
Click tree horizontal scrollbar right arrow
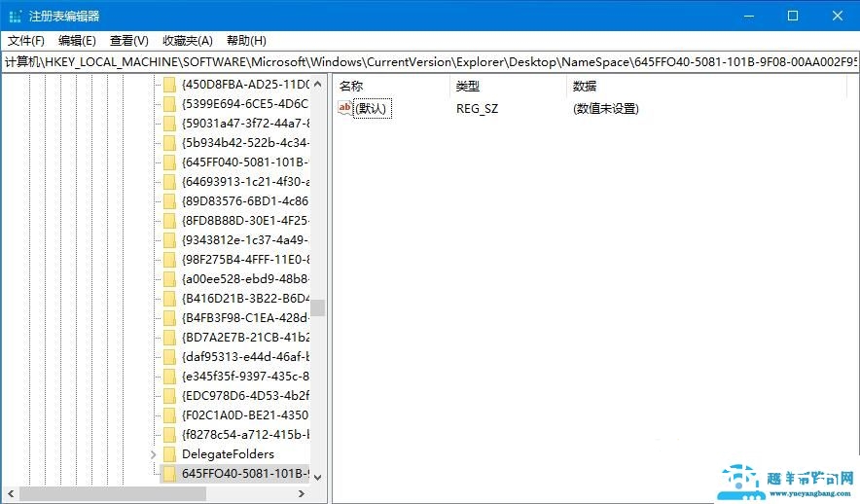coord(302,493)
